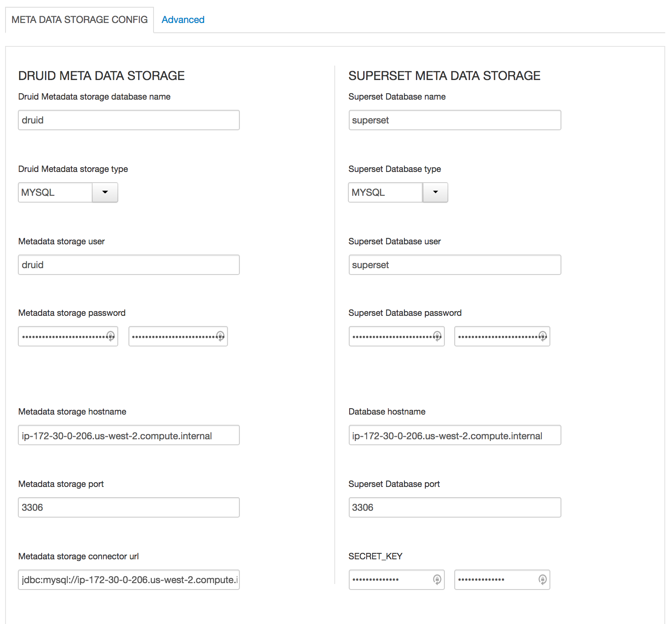
Task: Click the Superset Database name label
Action: [x=397, y=97]
